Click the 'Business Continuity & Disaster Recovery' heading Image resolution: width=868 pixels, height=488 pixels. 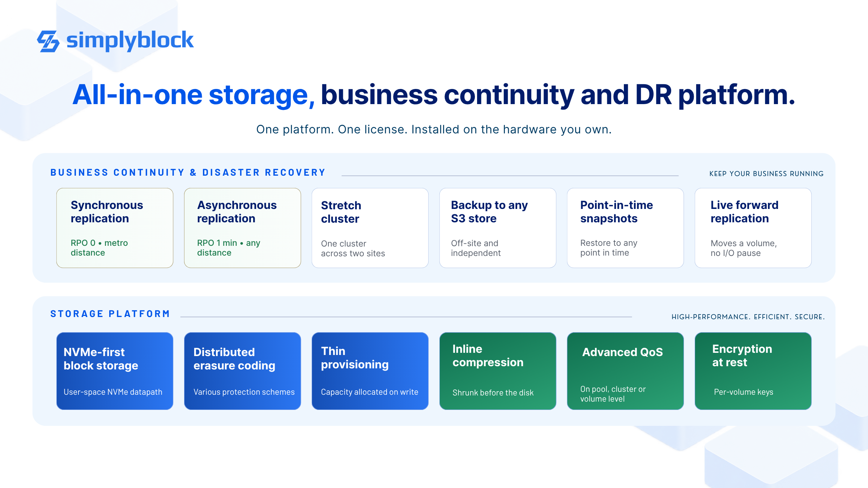click(x=188, y=173)
